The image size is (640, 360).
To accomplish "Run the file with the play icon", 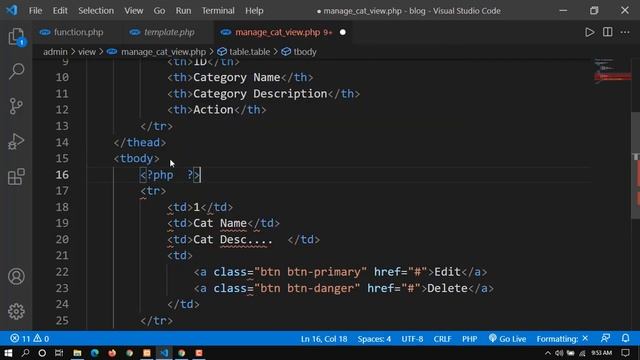I will 589,32.
